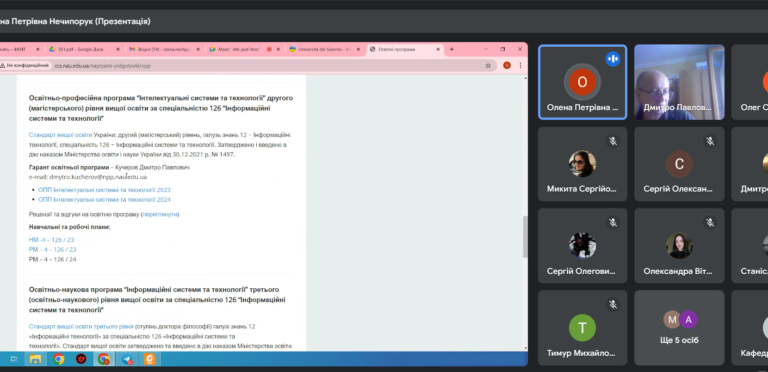Open a new browser tab
Image resolution: width=768 pixels, height=372 pixels.
point(452,49)
